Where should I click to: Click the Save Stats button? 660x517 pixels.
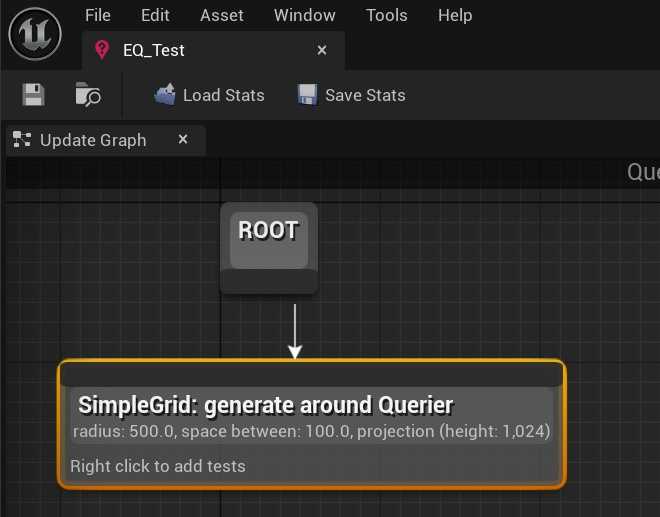351,95
